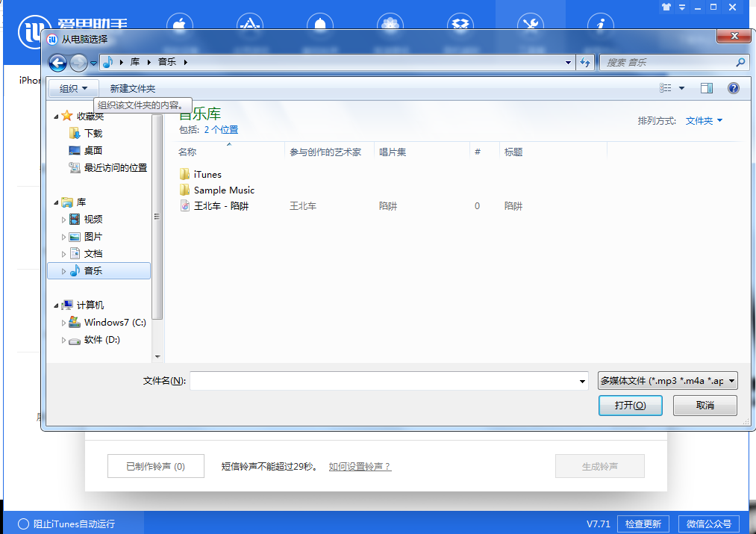Click the 生成铃声 button in main window
Viewport: 756px width, 534px height.
coord(600,466)
